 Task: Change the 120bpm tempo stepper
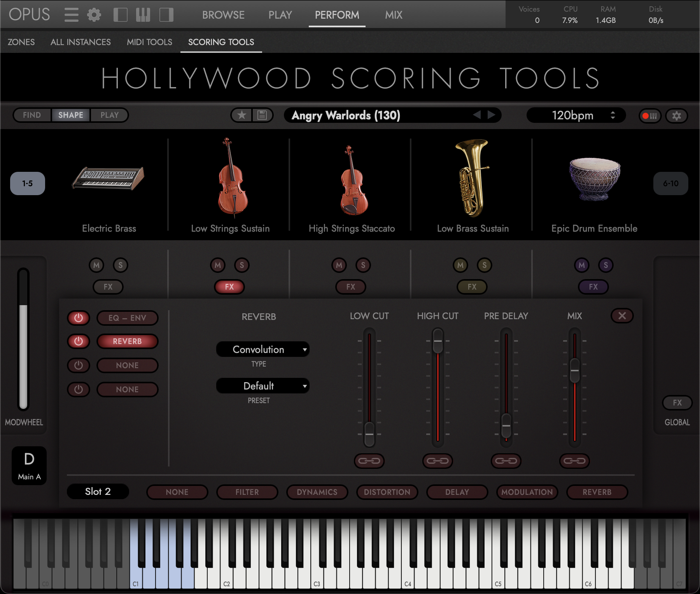coord(613,115)
